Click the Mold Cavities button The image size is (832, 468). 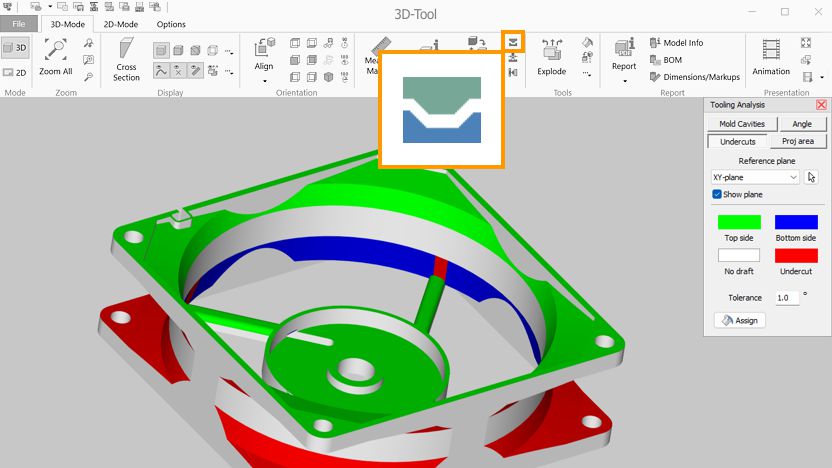[x=741, y=124]
